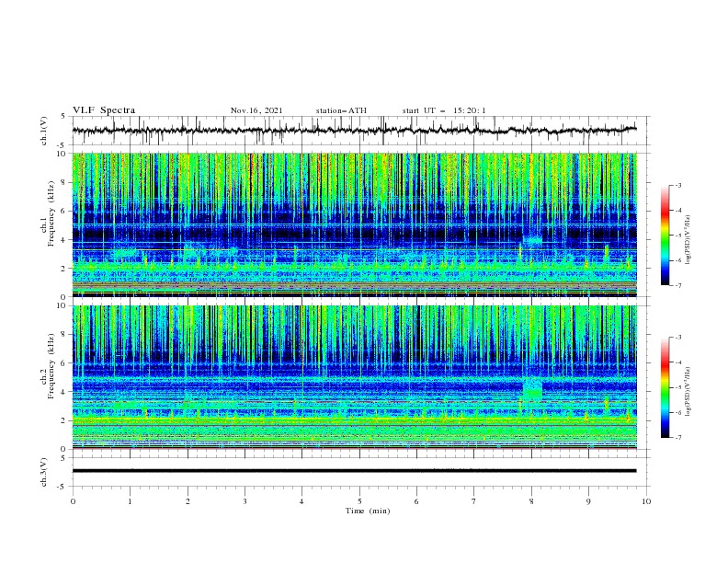
Task: Click time tick label '8' on x-axis
Action: click(x=531, y=501)
